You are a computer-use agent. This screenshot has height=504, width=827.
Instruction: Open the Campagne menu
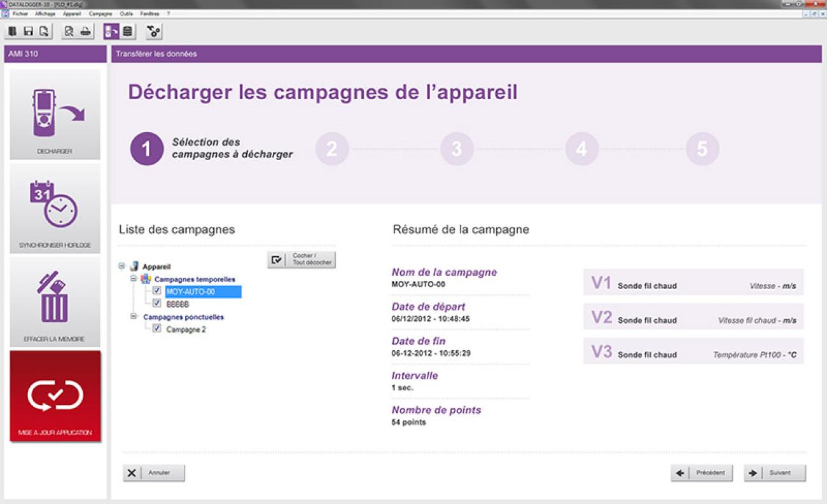[x=100, y=13]
